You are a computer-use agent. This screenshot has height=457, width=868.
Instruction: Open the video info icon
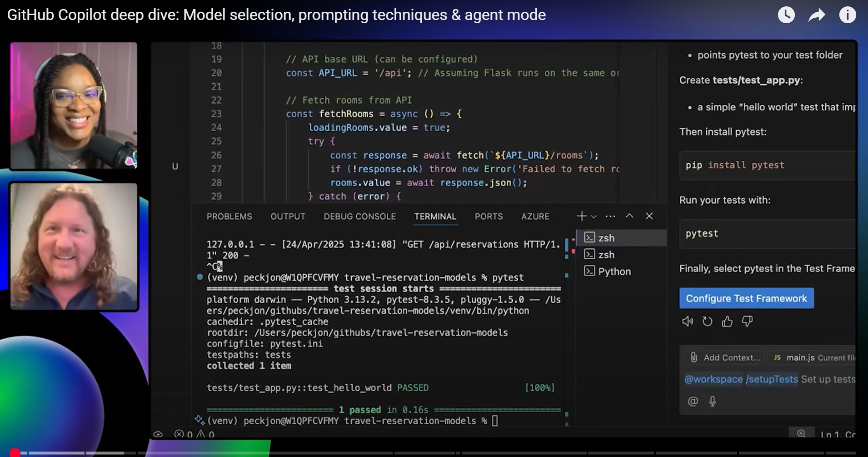tap(847, 15)
